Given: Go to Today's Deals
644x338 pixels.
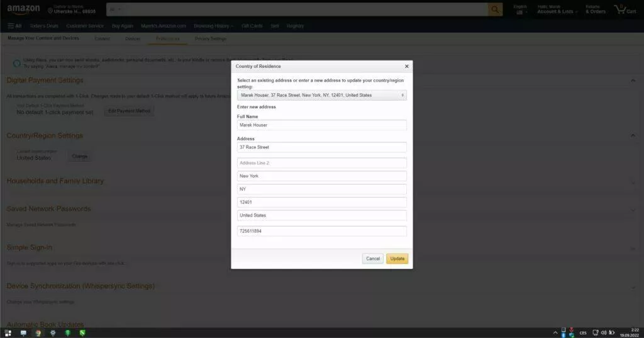Looking at the screenshot, I should (x=44, y=26).
